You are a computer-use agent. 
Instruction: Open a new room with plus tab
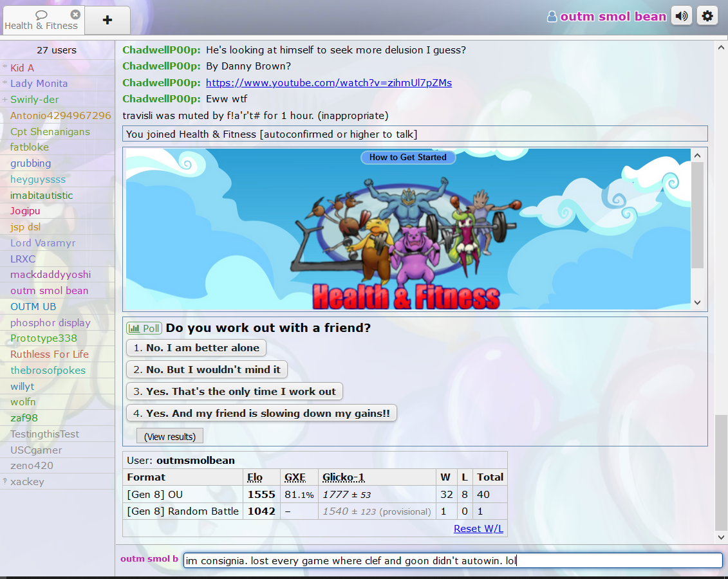(107, 20)
